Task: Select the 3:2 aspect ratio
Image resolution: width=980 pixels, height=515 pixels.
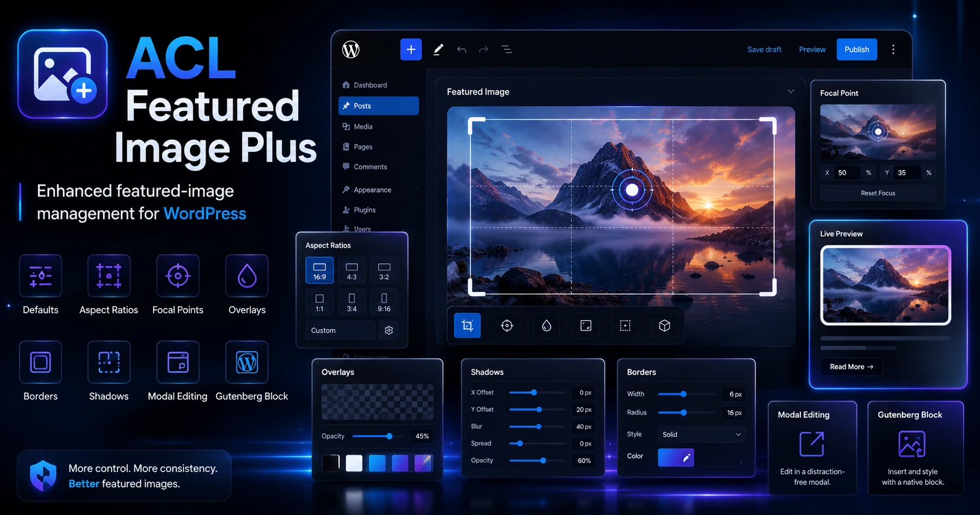Action: point(384,271)
